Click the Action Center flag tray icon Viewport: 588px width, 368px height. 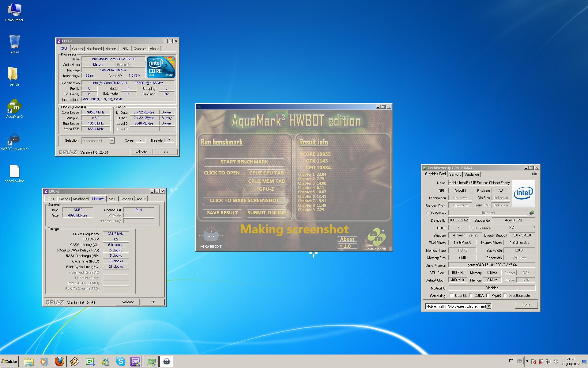(x=533, y=362)
